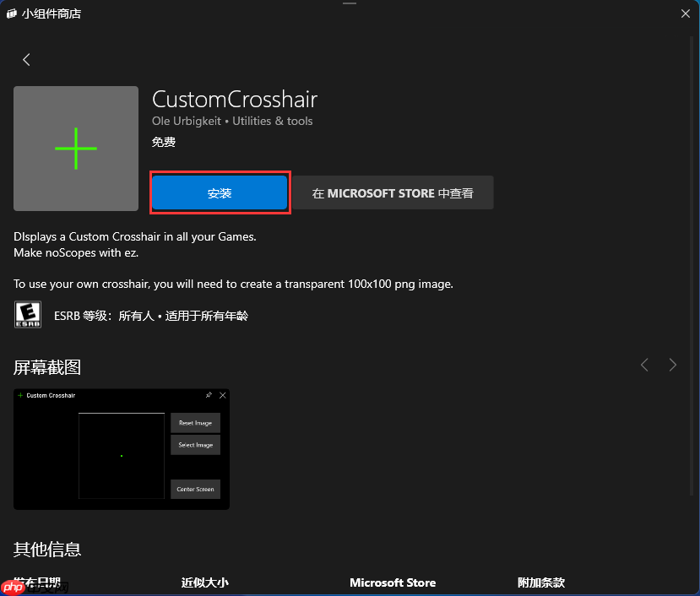This screenshot has width=700, height=596.
Task: Show next screenshot with right chevron
Action: click(x=673, y=365)
